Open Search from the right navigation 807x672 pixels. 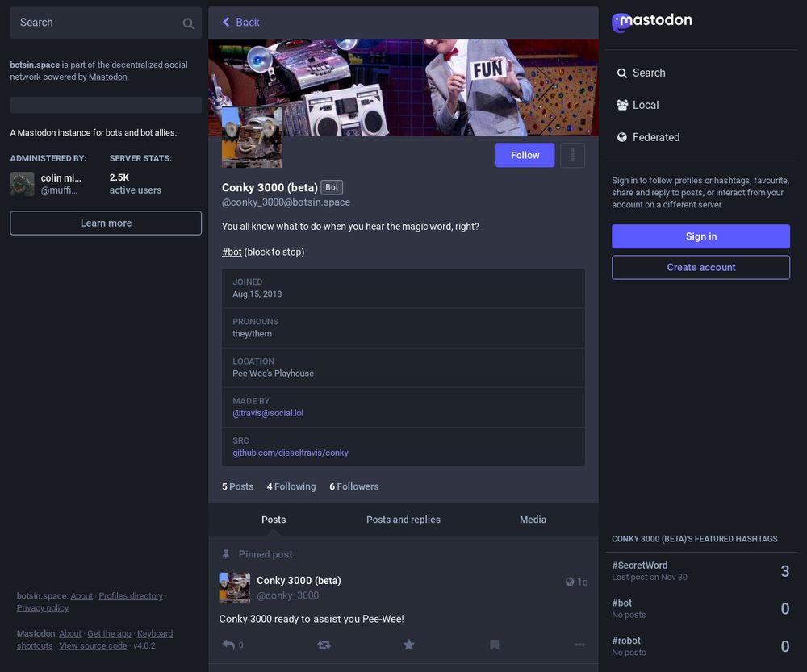pos(641,73)
